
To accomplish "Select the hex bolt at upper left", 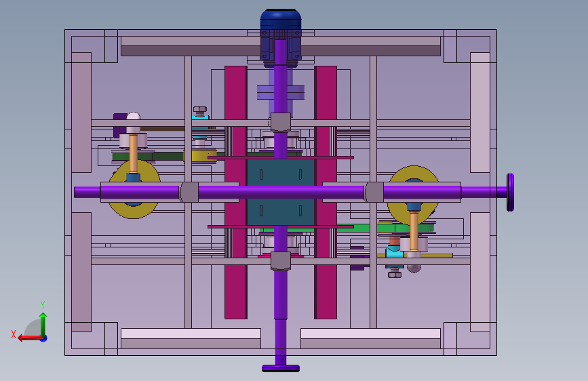I will coord(200,111).
